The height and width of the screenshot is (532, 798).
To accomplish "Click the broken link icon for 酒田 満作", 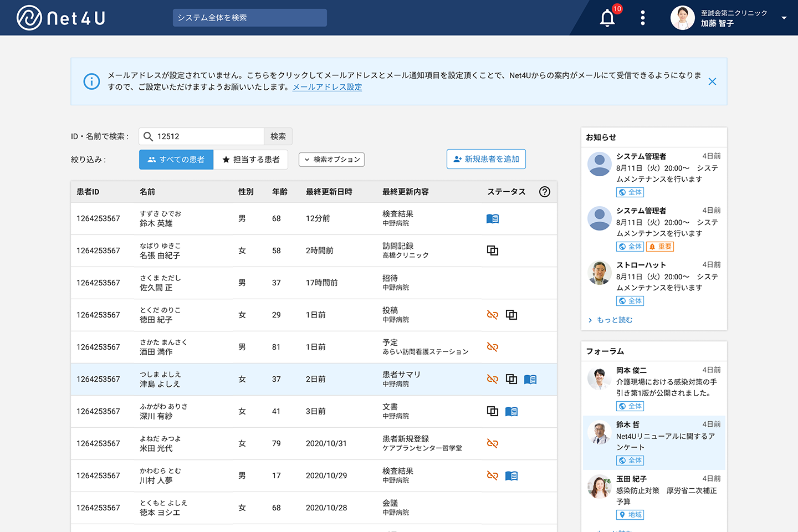I will [492, 347].
